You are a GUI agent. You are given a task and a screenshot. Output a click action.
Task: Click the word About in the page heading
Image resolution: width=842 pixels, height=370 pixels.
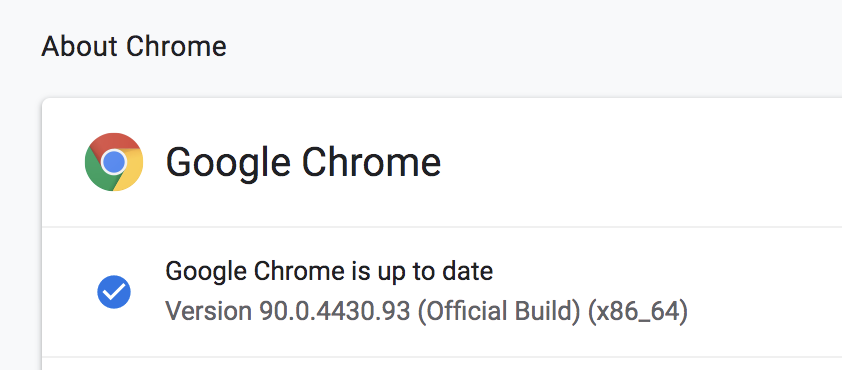coord(80,46)
